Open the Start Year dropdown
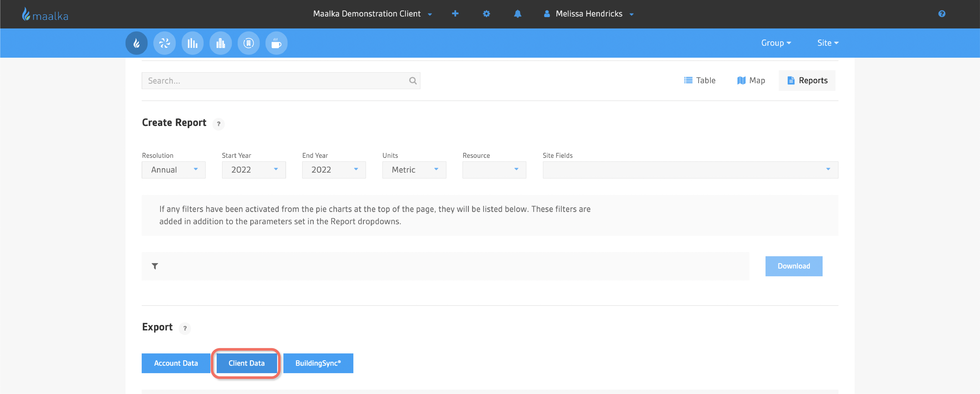Viewport: 980px width, 394px height. coord(254,170)
